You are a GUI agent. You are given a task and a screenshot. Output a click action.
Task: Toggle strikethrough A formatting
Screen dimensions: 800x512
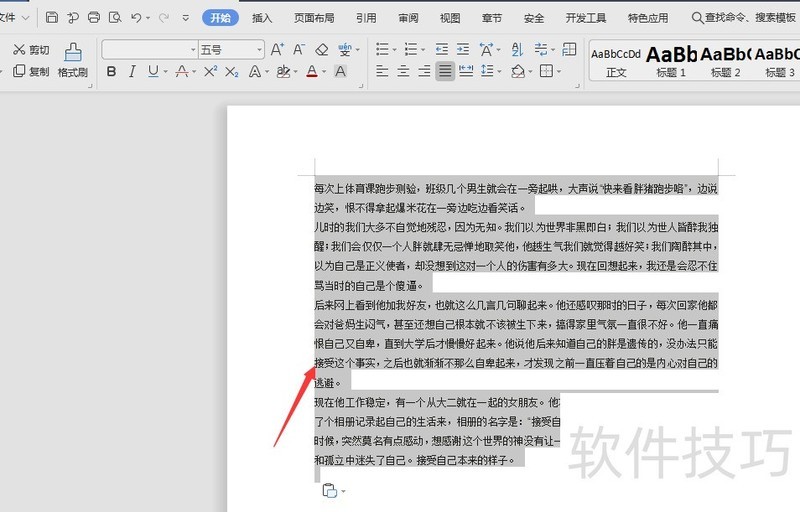[x=182, y=71]
